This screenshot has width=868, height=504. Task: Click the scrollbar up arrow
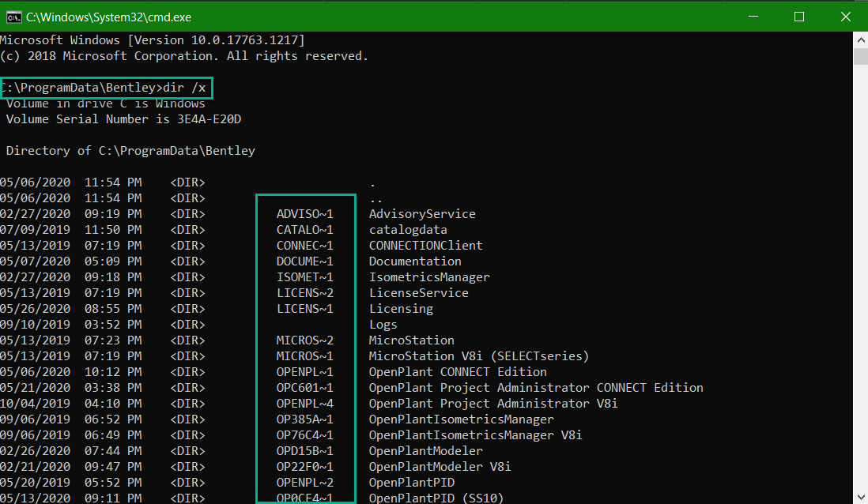tap(860, 39)
